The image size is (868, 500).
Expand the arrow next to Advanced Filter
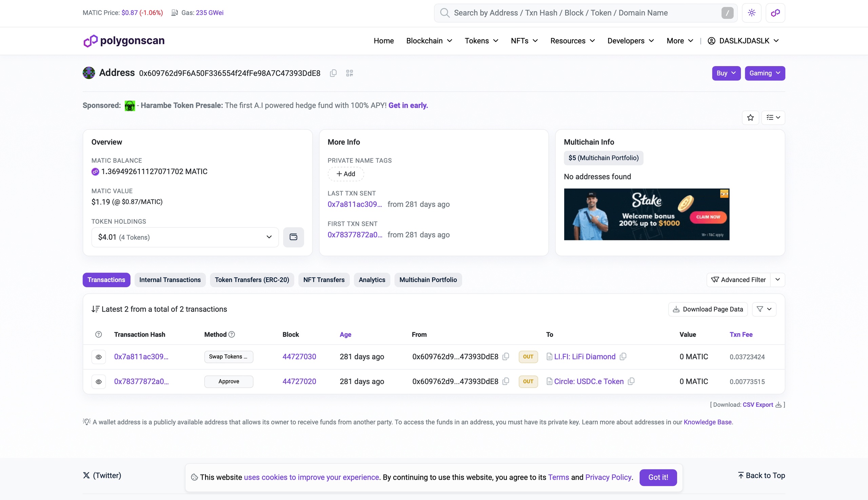point(777,280)
